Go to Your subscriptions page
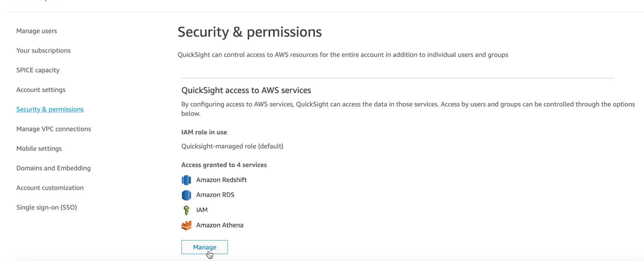 [43, 51]
